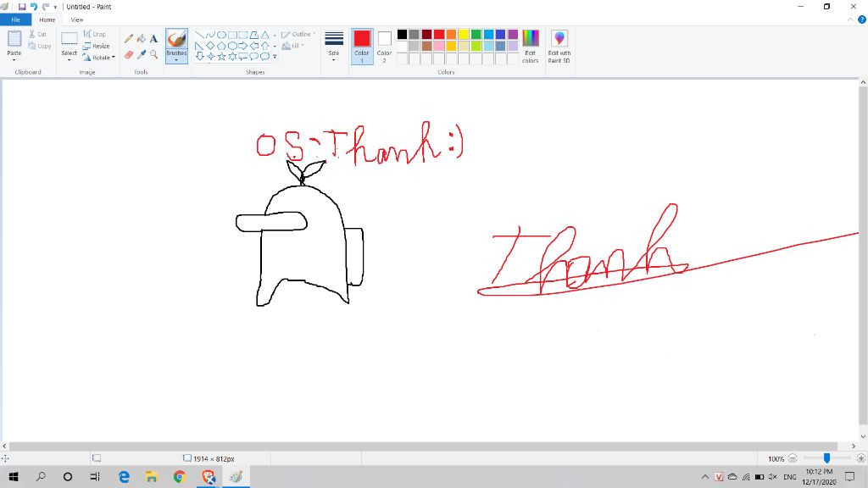Image resolution: width=868 pixels, height=488 pixels.
Task: Open the Select dropdown arrow
Action: (x=70, y=60)
